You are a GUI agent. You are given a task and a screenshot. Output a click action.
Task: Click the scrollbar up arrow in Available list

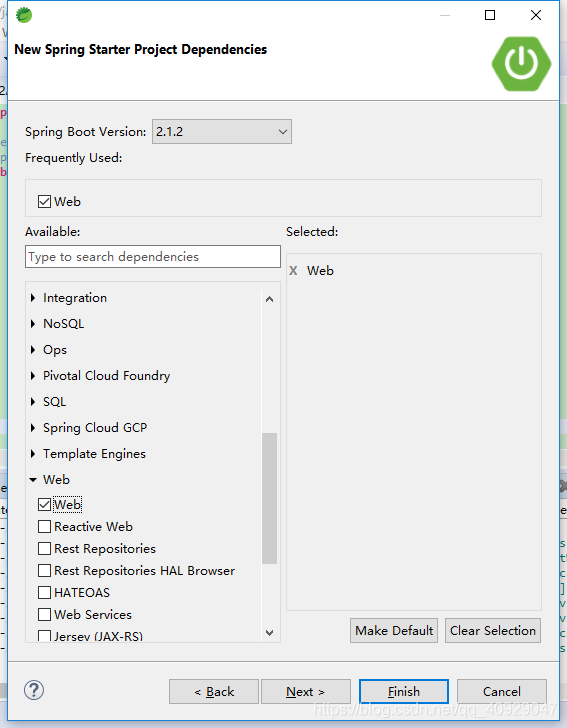tap(269, 299)
